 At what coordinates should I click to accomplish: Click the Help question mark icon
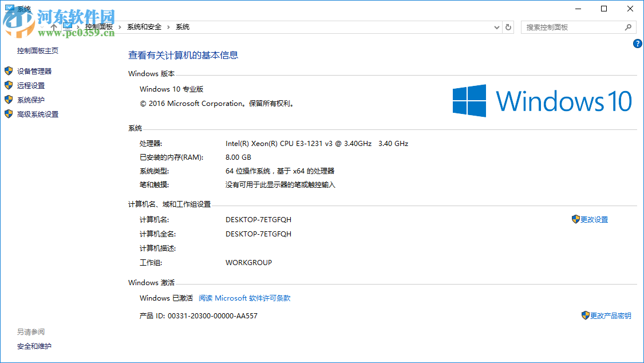(637, 43)
